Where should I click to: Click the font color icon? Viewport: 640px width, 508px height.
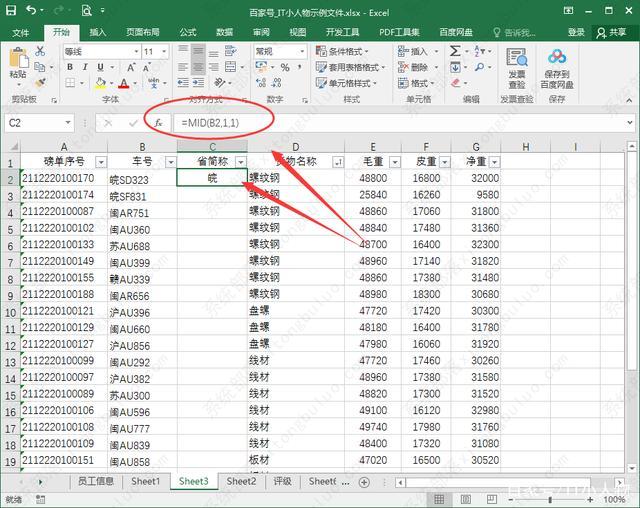123,83
